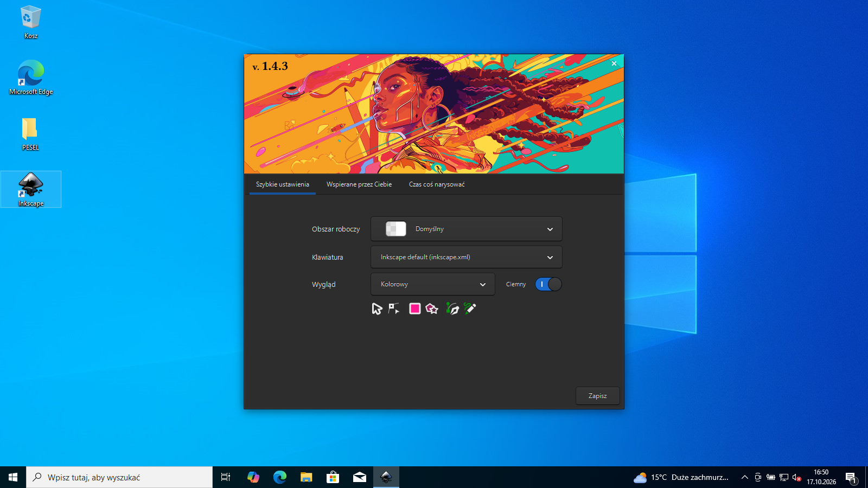Open the Obszar roboczy dropdown
868x488 pixels.
[467, 229]
